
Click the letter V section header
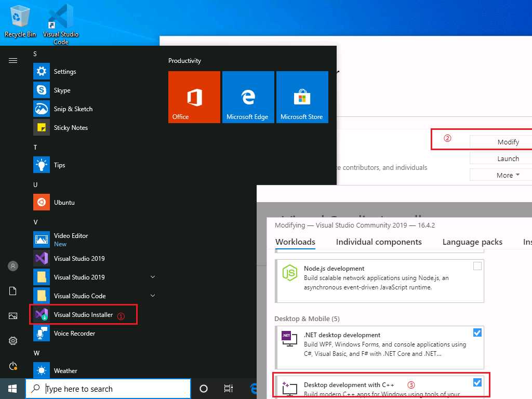35,222
